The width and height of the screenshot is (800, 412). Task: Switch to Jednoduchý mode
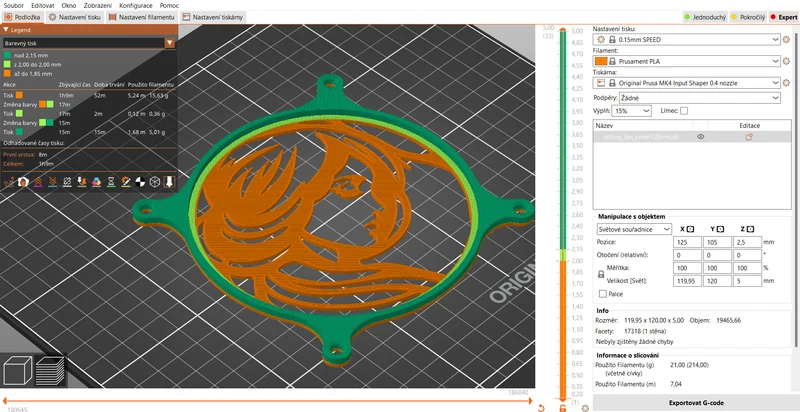pos(705,17)
